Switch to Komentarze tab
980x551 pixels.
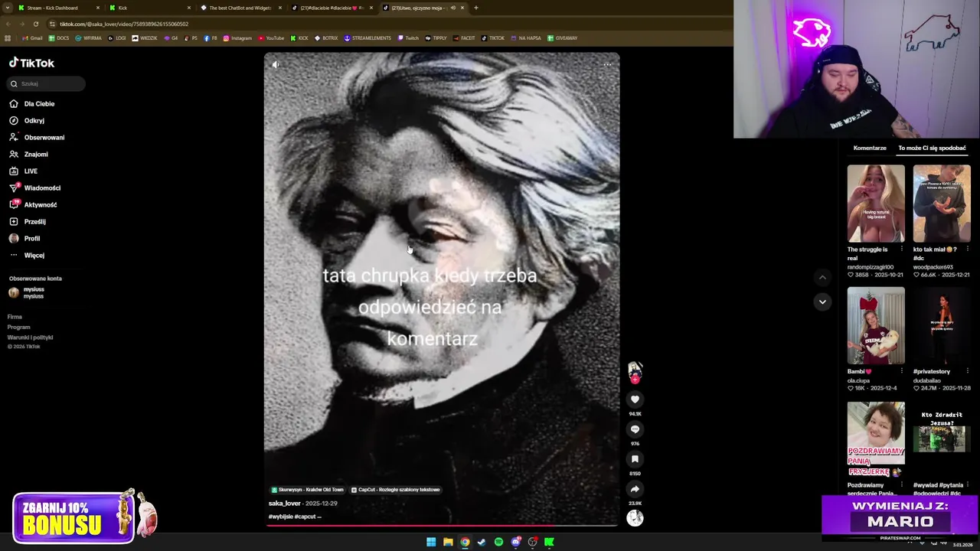pyautogui.click(x=870, y=148)
